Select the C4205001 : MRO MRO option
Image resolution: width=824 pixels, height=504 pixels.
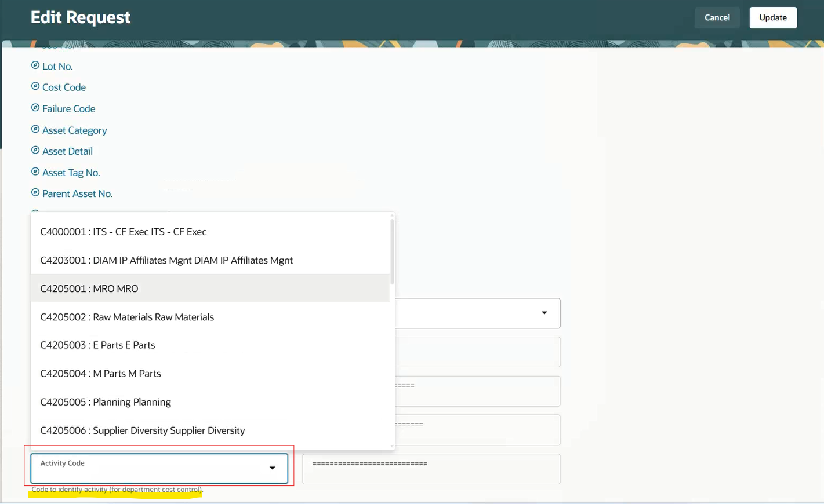click(x=89, y=288)
